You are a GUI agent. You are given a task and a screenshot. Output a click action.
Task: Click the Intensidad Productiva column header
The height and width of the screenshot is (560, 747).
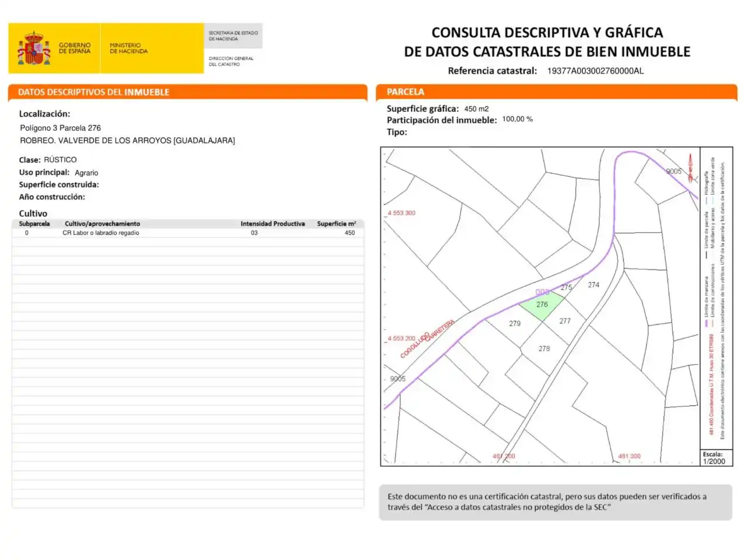273,224
